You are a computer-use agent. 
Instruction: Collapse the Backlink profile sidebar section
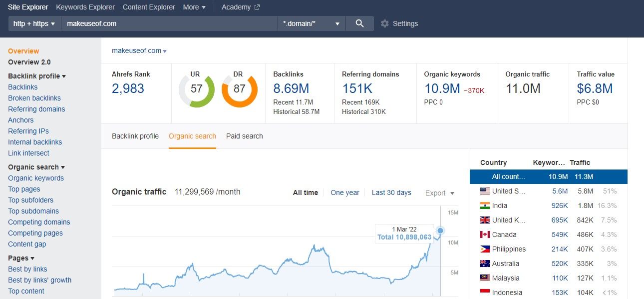pos(37,76)
